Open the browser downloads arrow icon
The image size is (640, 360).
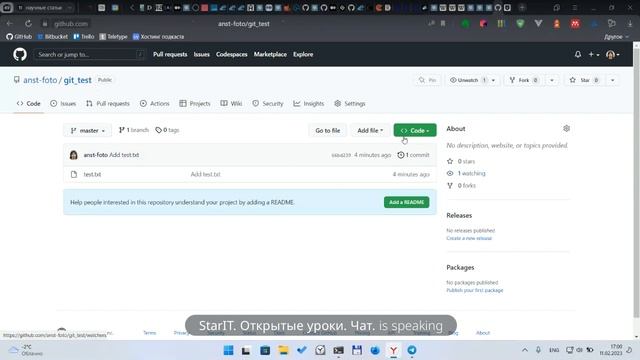[x=630, y=24]
